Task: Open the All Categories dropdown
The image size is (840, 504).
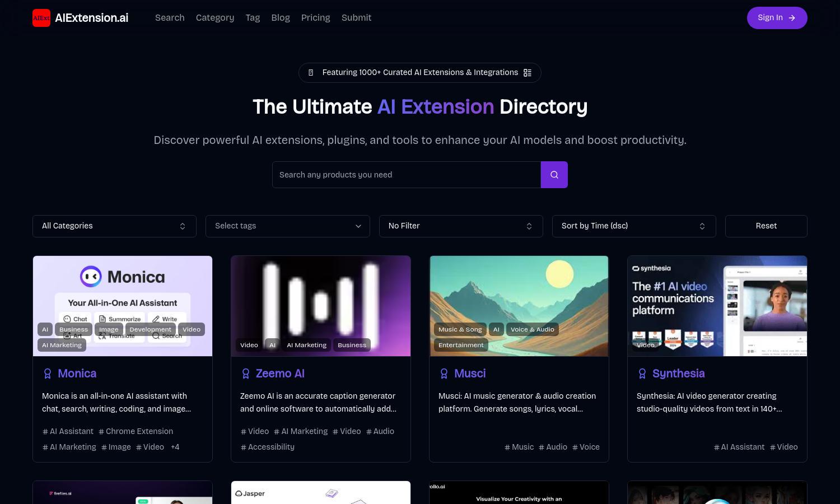Action: click(114, 226)
